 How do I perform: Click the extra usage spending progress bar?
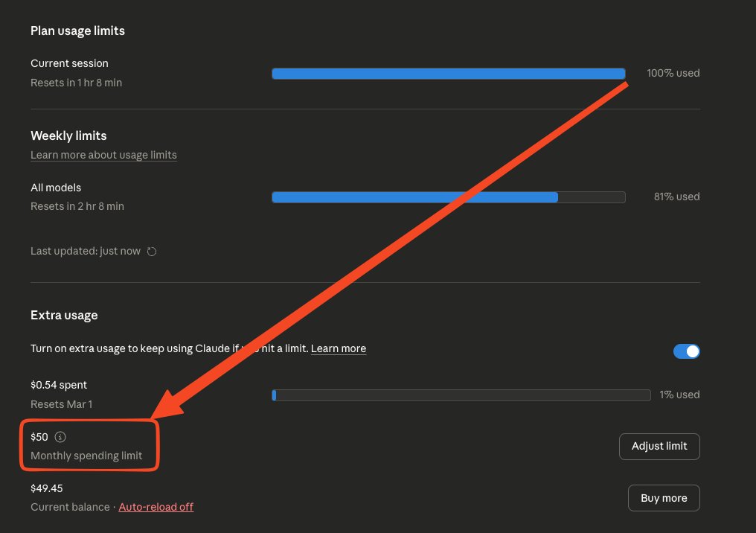tap(461, 395)
